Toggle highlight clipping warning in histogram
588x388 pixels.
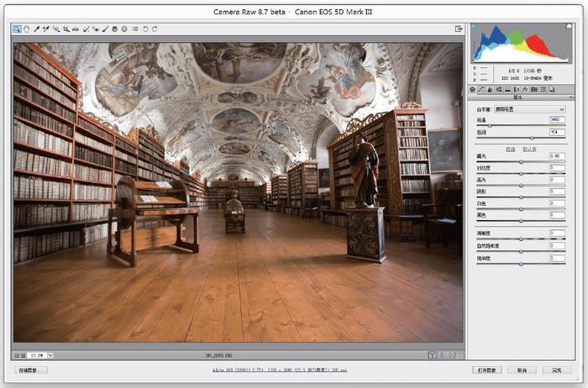(568, 28)
